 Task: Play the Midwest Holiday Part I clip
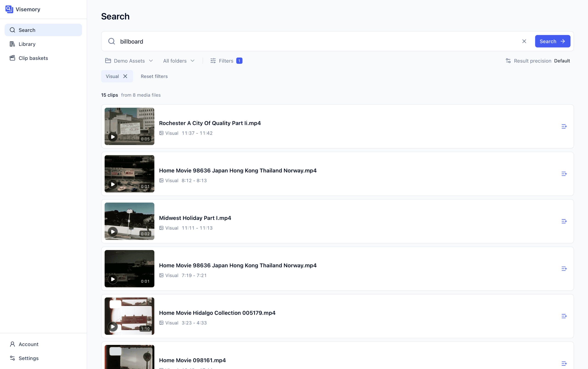coord(113,232)
